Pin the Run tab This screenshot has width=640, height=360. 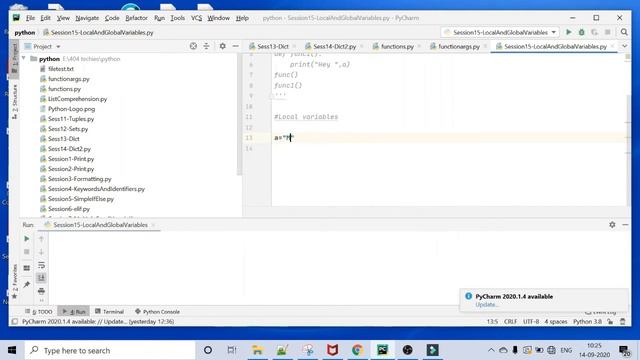(27, 284)
